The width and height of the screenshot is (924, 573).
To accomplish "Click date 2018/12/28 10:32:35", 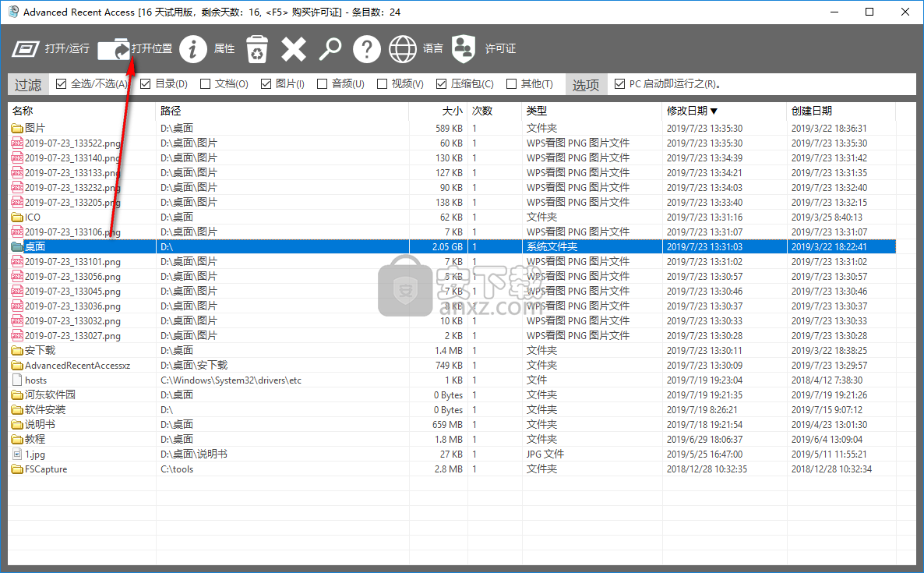I will point(707,469).
